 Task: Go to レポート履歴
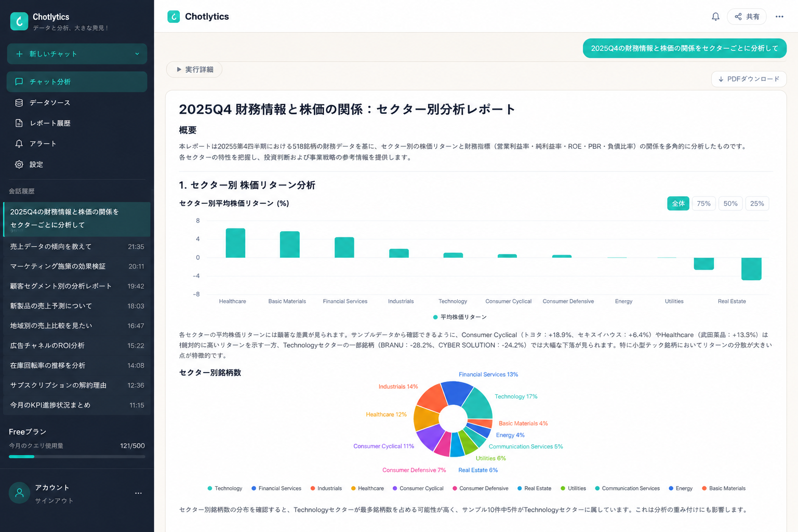(77, 123)
